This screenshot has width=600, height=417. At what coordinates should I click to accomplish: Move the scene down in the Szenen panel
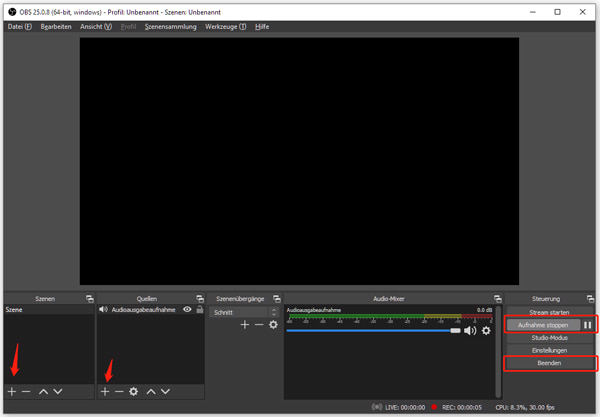click(58, 391)
